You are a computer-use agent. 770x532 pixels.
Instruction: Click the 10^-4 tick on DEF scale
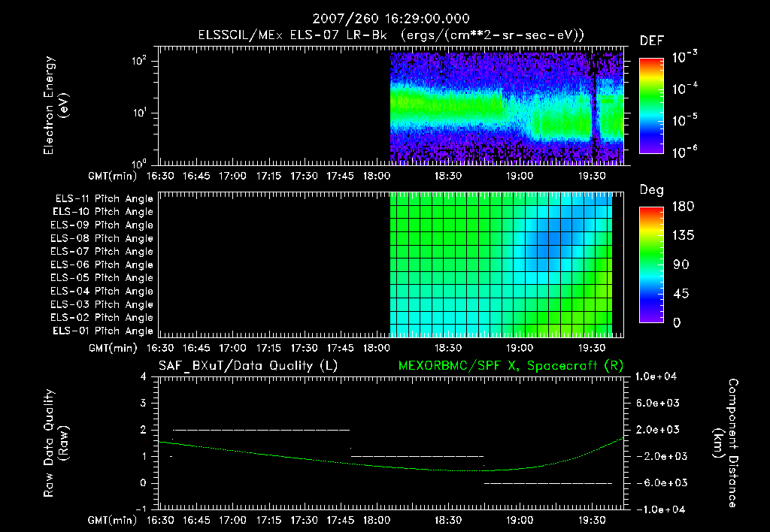pyautogui.click(x=684, y=89)
